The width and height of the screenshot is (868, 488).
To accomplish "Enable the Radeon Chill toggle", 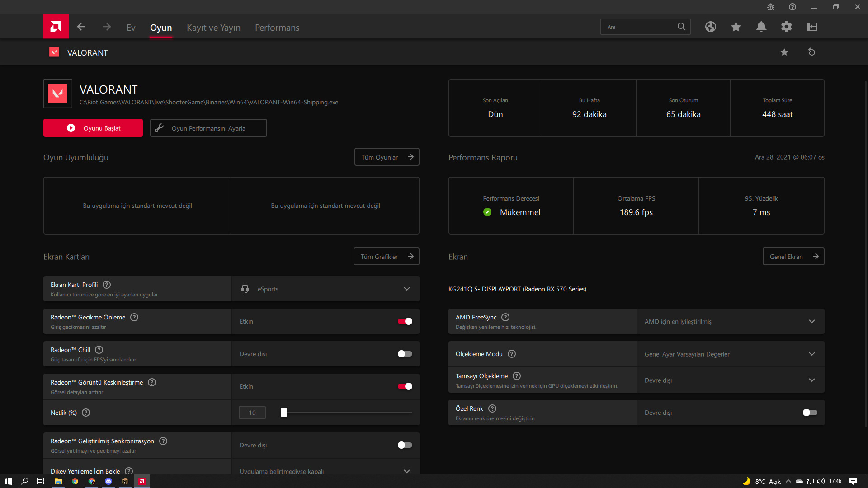I will pyautogui.click(x=405, y=354).
